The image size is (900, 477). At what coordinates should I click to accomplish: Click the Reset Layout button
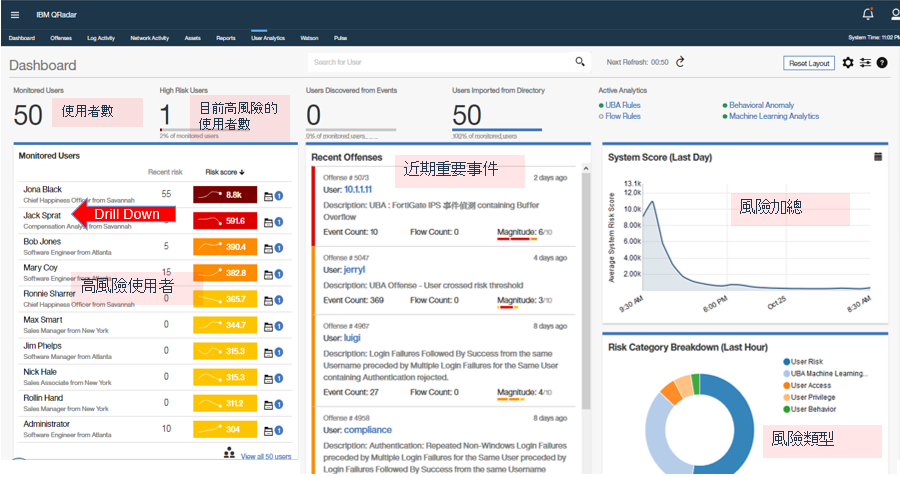point(809,63)
